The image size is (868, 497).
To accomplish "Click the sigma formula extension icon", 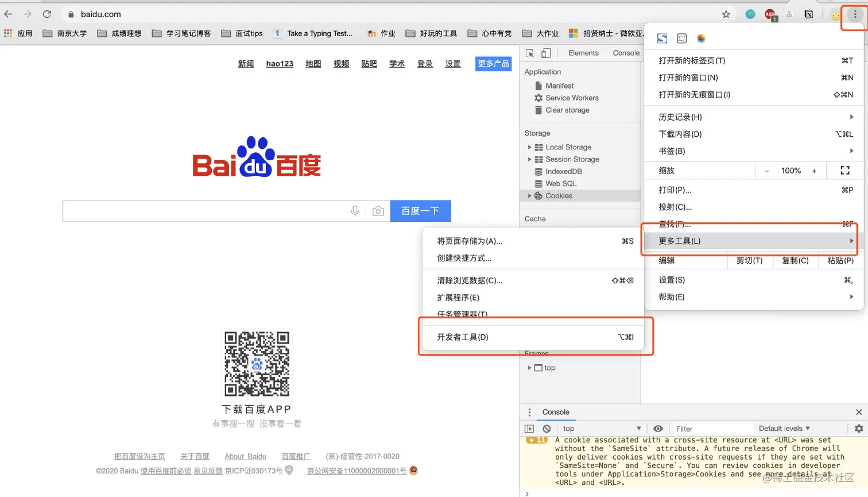I will pyautogui.click(x=681, y=38).
